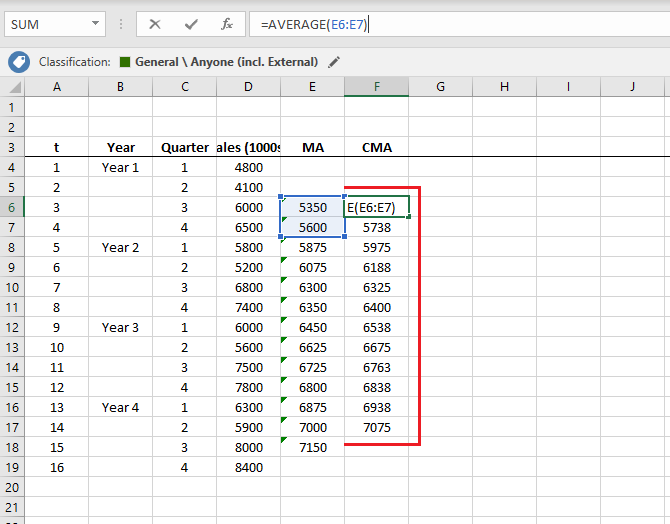The width and height of the screenshot is (670, 524).
Task: Click the Cancel (X) formula bar icon
Action: point(155,24)
